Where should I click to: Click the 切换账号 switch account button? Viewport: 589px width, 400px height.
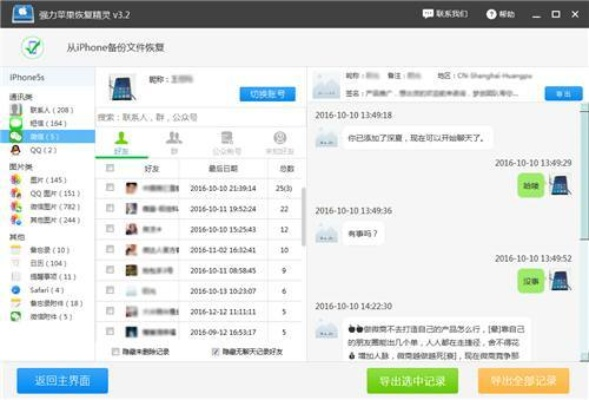click(267, 94)
